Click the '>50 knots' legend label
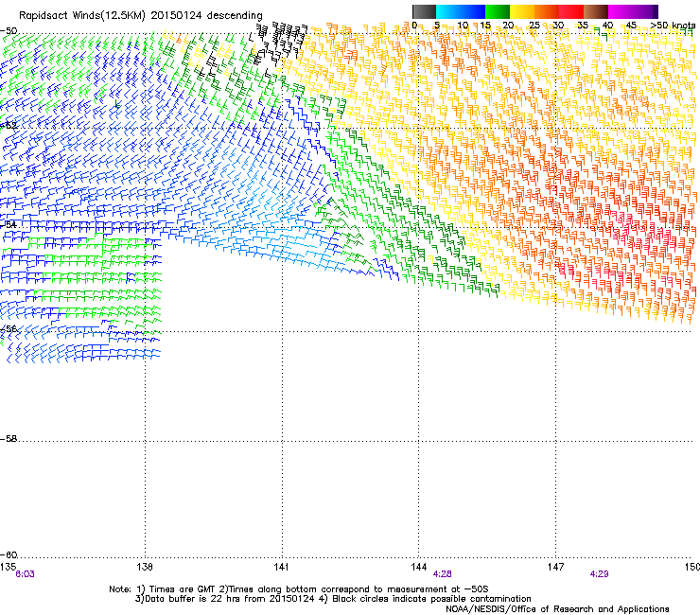Screen dimensions: 700x615 (x=673, y=26)
